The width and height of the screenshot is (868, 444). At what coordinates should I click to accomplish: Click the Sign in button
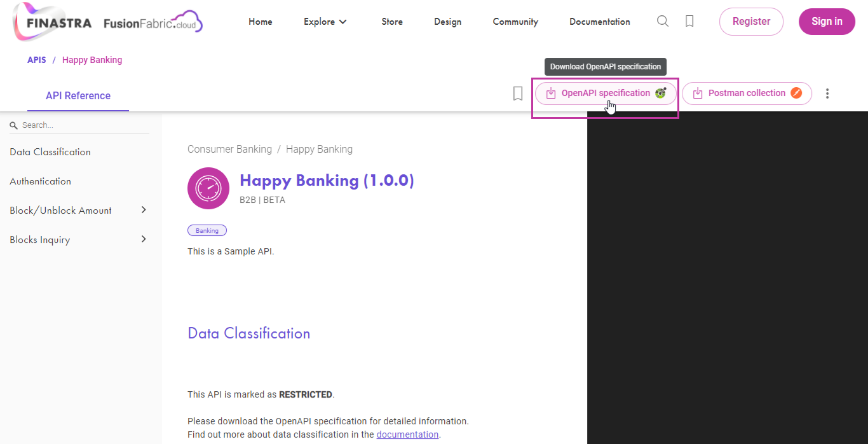pos(827,22)
